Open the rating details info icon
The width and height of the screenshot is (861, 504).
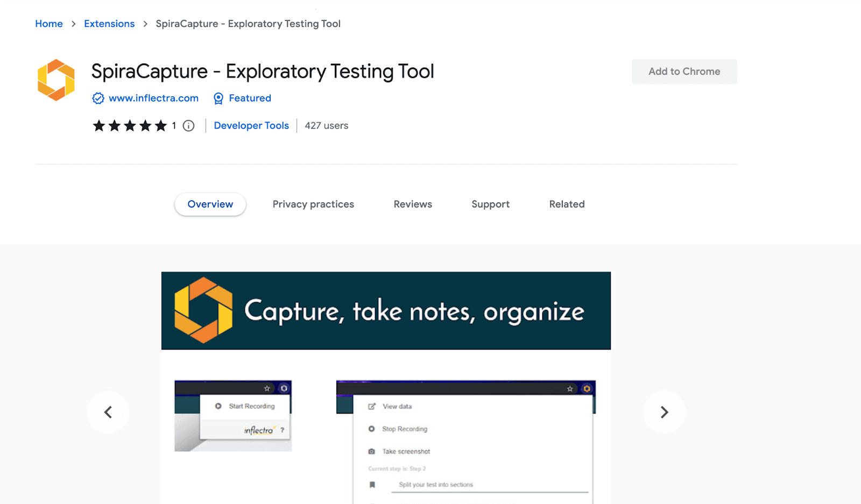(188, 125)
